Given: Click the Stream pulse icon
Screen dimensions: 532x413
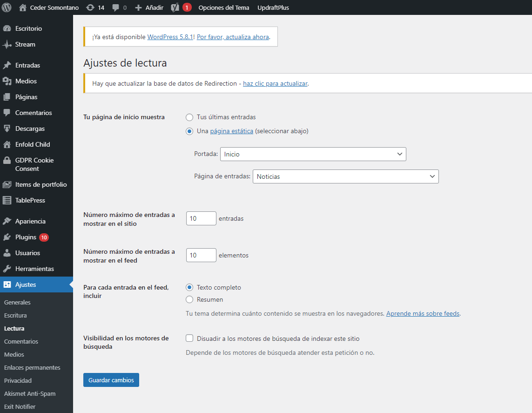Looking at the screenshot, I should 7,44.
